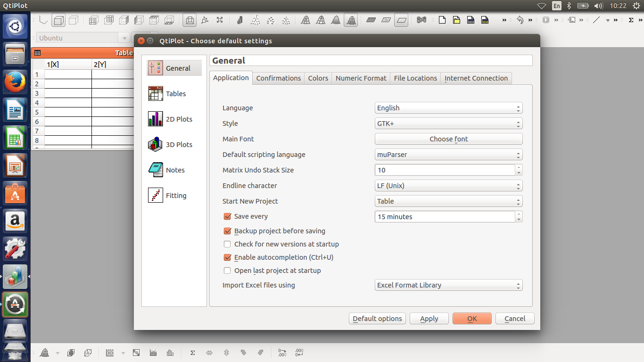Click the Apply button
This screenshot has width=644, height=362.
click(x=429, y=319)
